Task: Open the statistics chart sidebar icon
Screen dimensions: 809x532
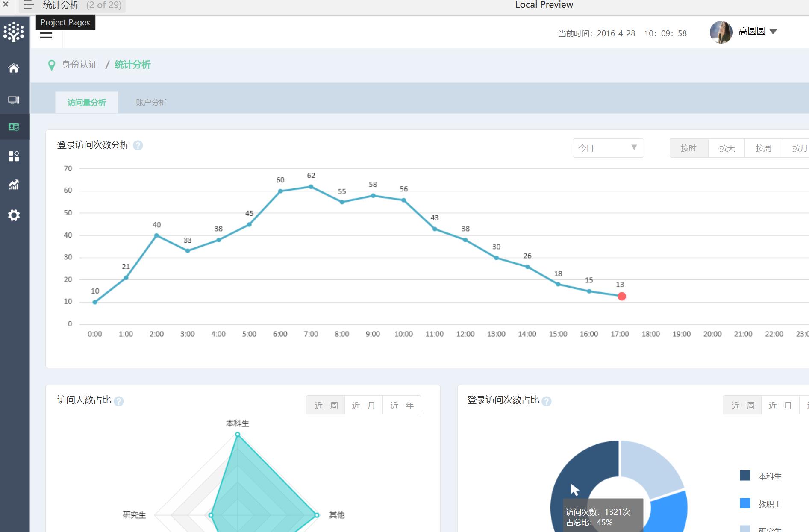Action: 14,185
